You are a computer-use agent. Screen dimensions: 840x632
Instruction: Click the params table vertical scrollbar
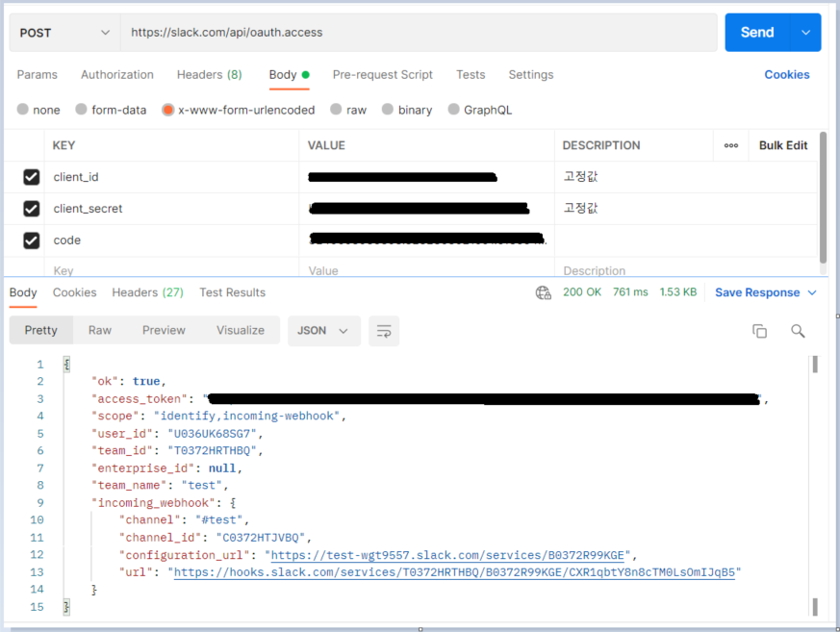[x=823, y=196]
